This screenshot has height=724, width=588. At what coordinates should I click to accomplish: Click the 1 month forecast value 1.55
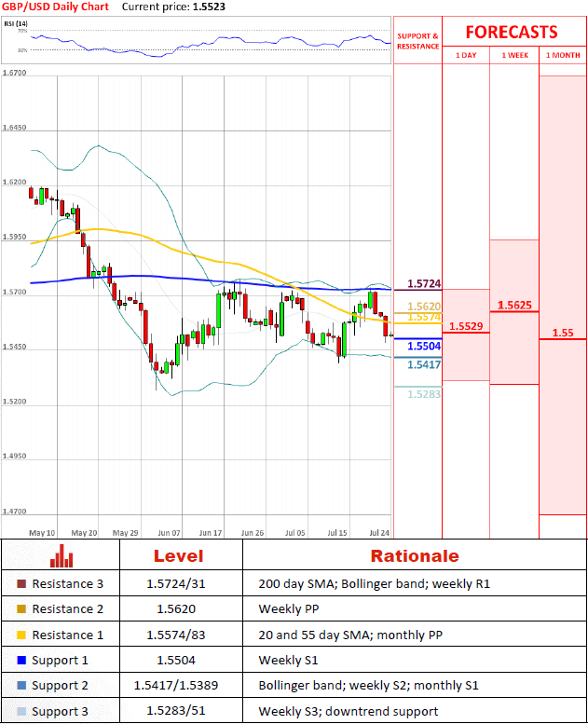[563, 333]
